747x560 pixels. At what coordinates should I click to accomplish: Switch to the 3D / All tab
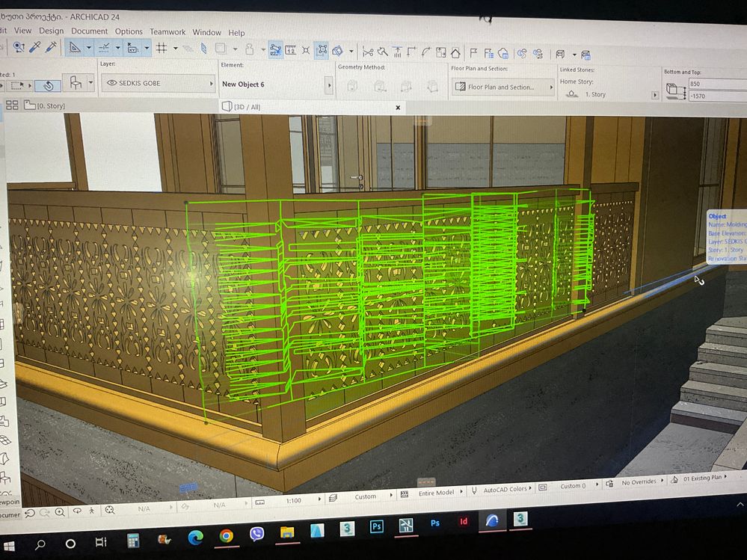coord(242,107)
